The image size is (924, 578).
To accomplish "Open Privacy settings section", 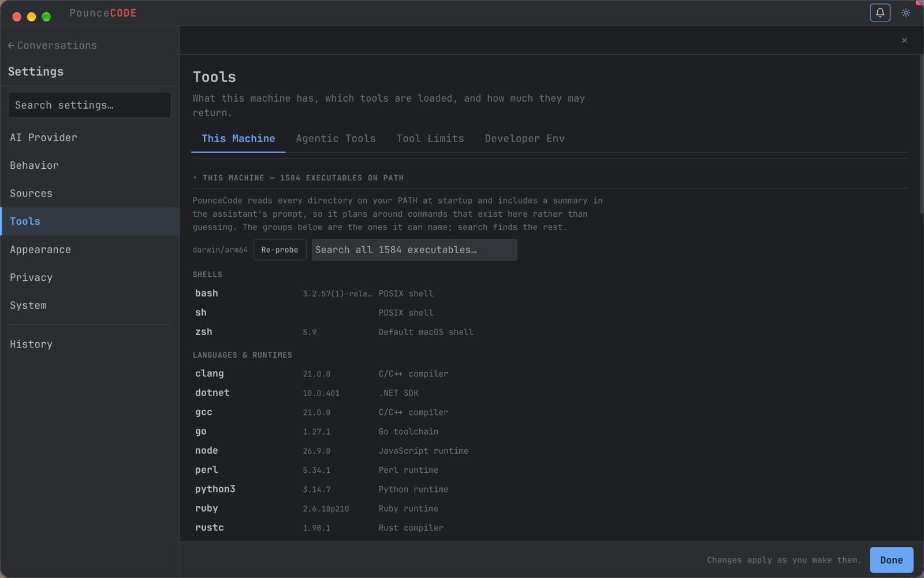I will click(90, 277).
